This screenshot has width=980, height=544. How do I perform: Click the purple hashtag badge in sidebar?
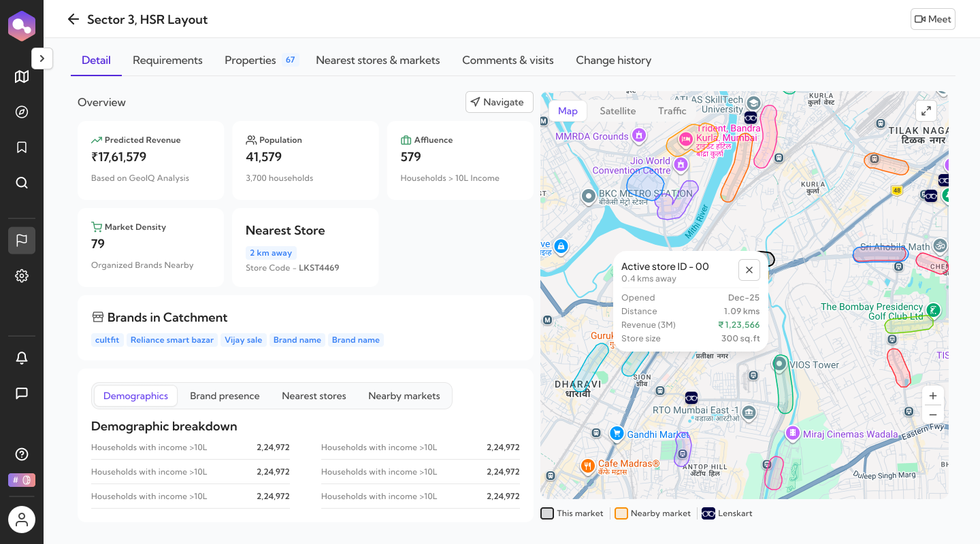click(22, 480)
